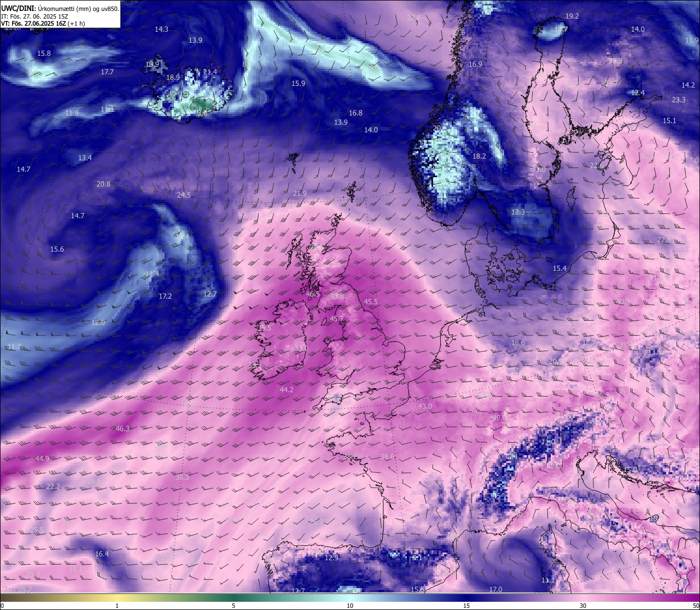The width and height of the screenshot is (700, 610).
Task: Click the 16.9 value near Norway coast
Action: pos(475,65)
